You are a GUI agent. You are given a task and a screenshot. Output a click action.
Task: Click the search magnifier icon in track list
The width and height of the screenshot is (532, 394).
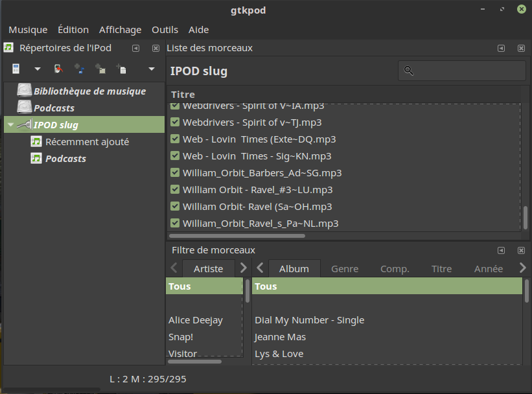pyautogui.click(x=408, y=71)
